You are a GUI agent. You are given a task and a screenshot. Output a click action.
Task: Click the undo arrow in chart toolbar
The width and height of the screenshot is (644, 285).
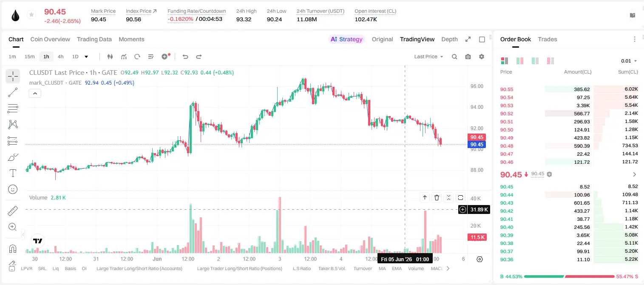pyautogui.click(x=185, y=57)
